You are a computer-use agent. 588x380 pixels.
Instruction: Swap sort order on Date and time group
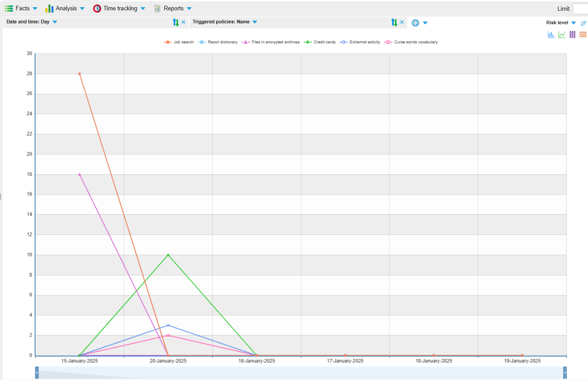click(176, 22)
